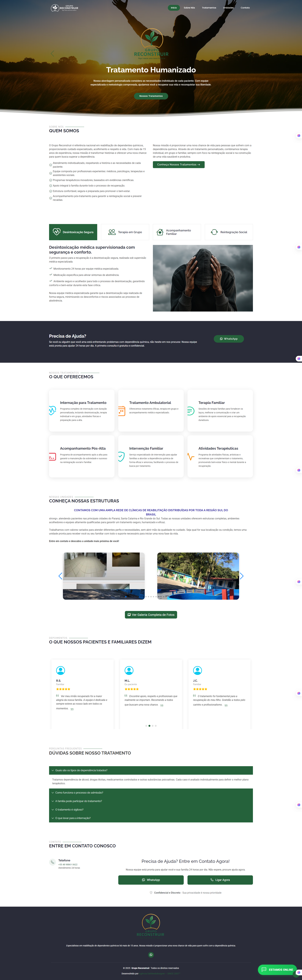Switch to the Terapia em Grupo tab

click(x=125, y=232)
